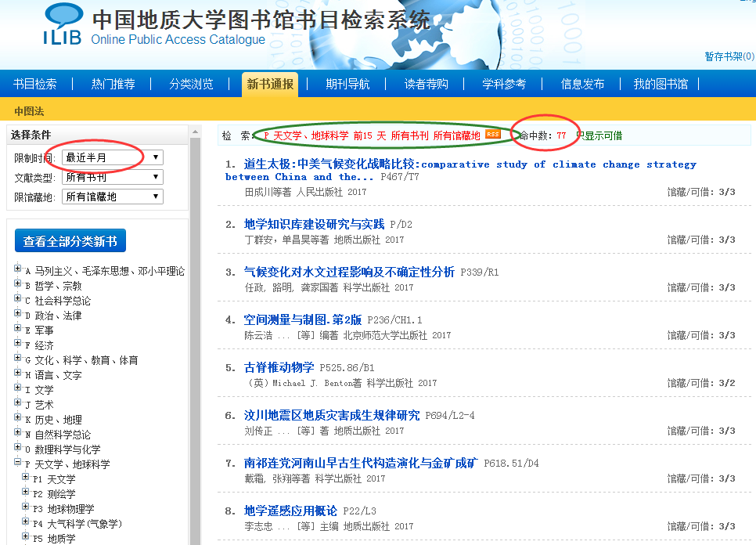The width and height of the screenshot is (756, 545).
Task: Collapse the P 天文学、地球科学 node
Action: tap(17, 464)
